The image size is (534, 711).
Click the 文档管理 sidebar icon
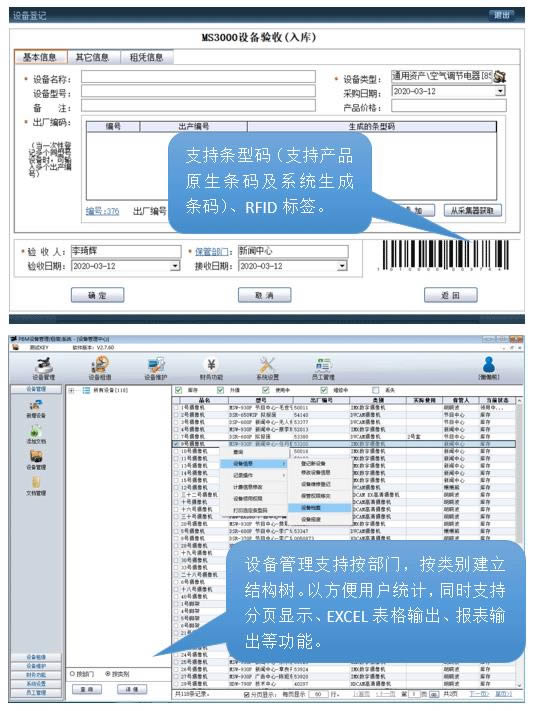tap(36, 482)
